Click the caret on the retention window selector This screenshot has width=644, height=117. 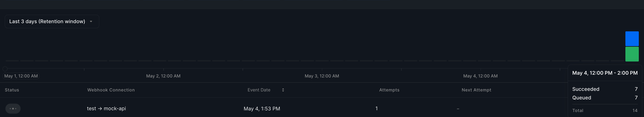tap(91, 21)
